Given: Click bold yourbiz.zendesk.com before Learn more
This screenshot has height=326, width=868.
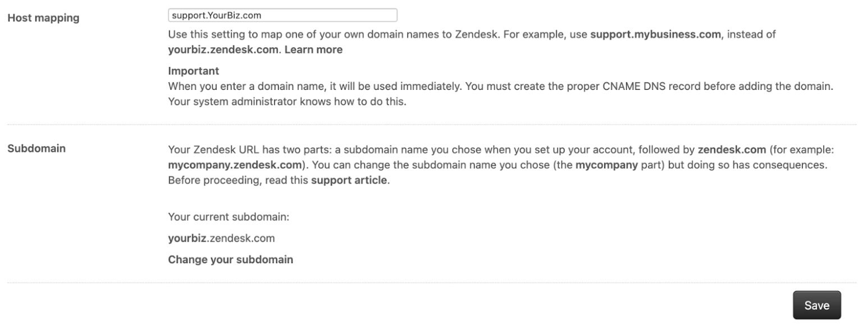Looking at the screenshot, I should pyautogui.click(x=223, y=49).
